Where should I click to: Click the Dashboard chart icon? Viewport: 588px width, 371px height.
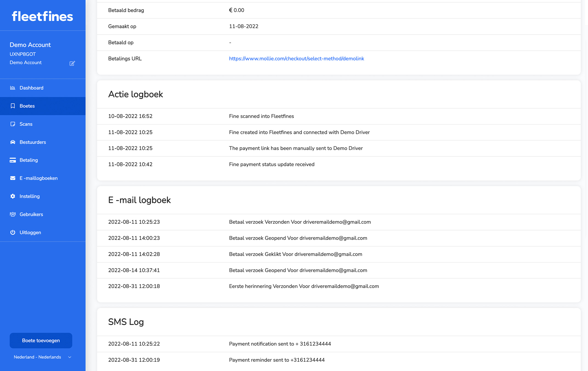click(13, 88)
